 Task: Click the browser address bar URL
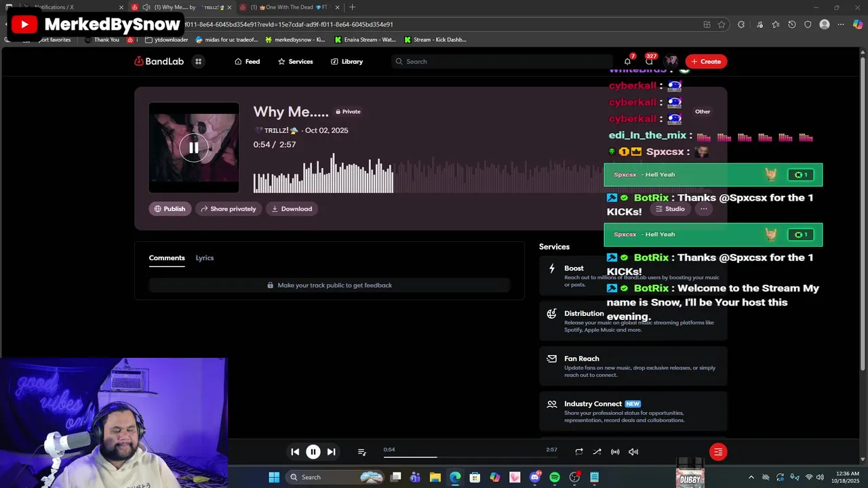pyautogui.click(x=289, y=24)
